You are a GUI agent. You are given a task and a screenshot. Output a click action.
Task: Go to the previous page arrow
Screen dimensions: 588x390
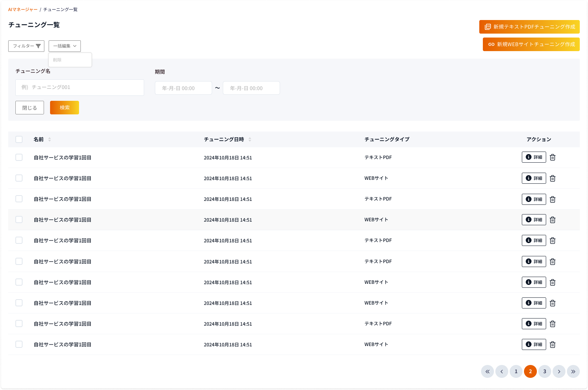pos(501,371)
